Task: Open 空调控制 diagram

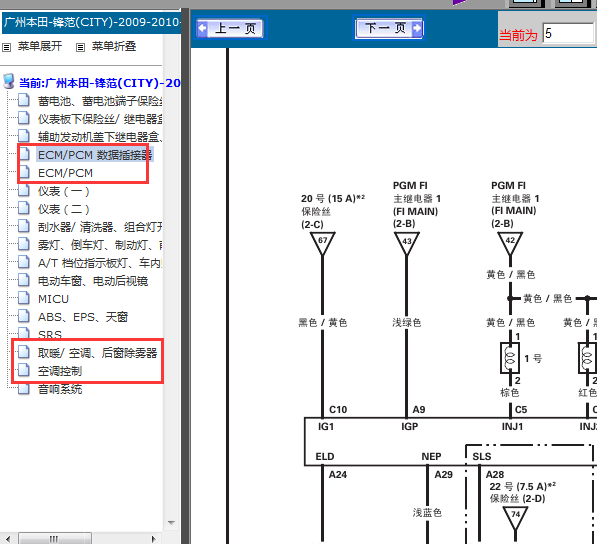Action: coord(60,371)
